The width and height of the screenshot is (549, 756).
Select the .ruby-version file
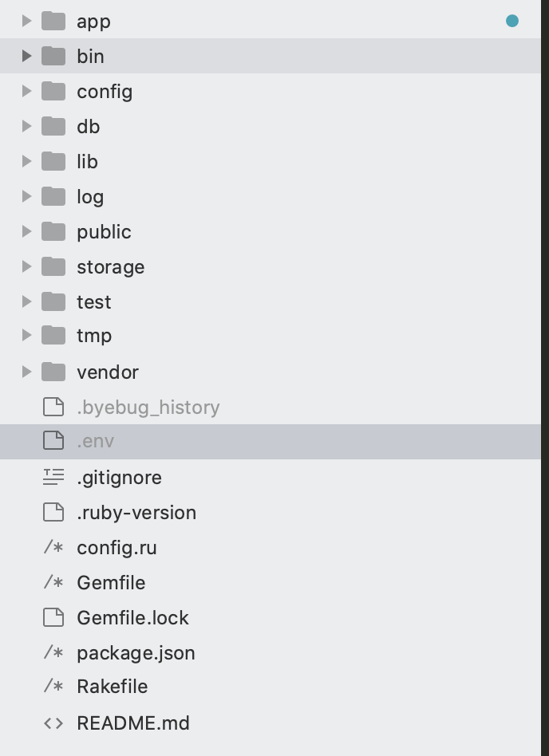136,513
